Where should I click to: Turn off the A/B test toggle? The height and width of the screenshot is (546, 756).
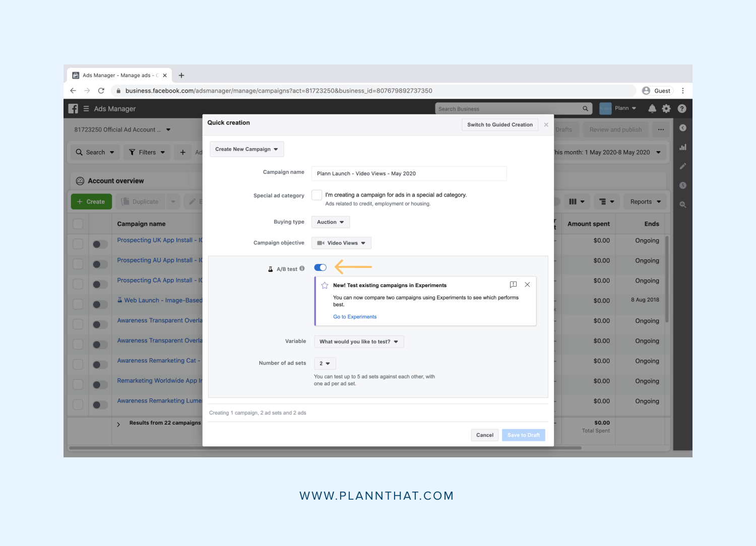coord(321,267)
